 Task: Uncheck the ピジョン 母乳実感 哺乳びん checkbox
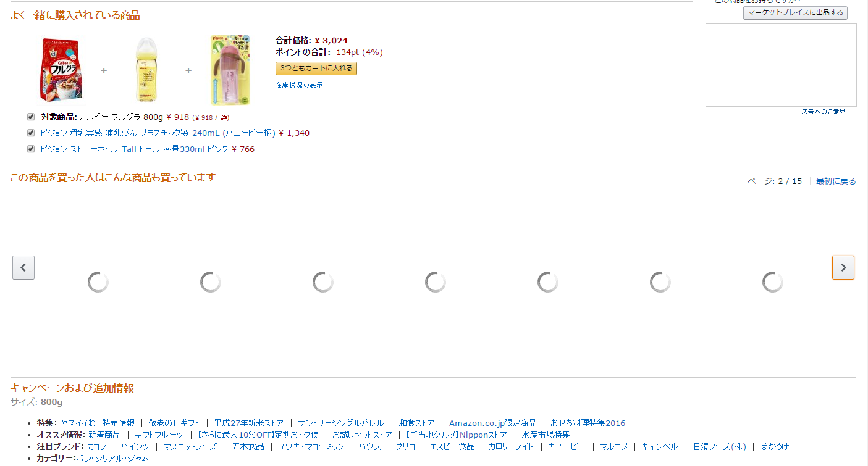tap(31, 133)
